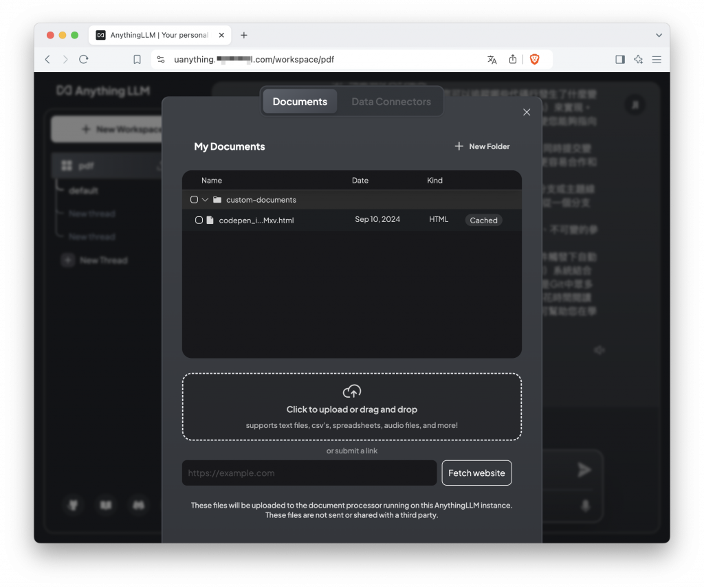Click the Name column header
The height and width of the screenshot is (588, 704).
click(x=212, y=180)
